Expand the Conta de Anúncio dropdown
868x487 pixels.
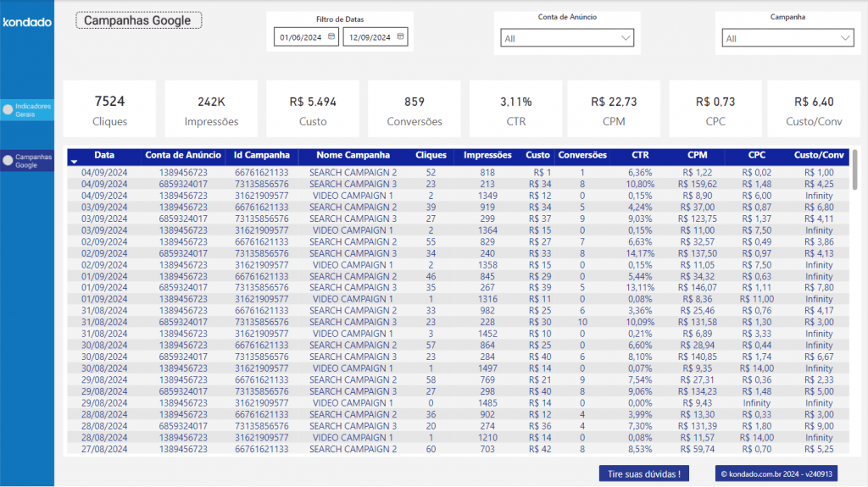pos(625,38)
